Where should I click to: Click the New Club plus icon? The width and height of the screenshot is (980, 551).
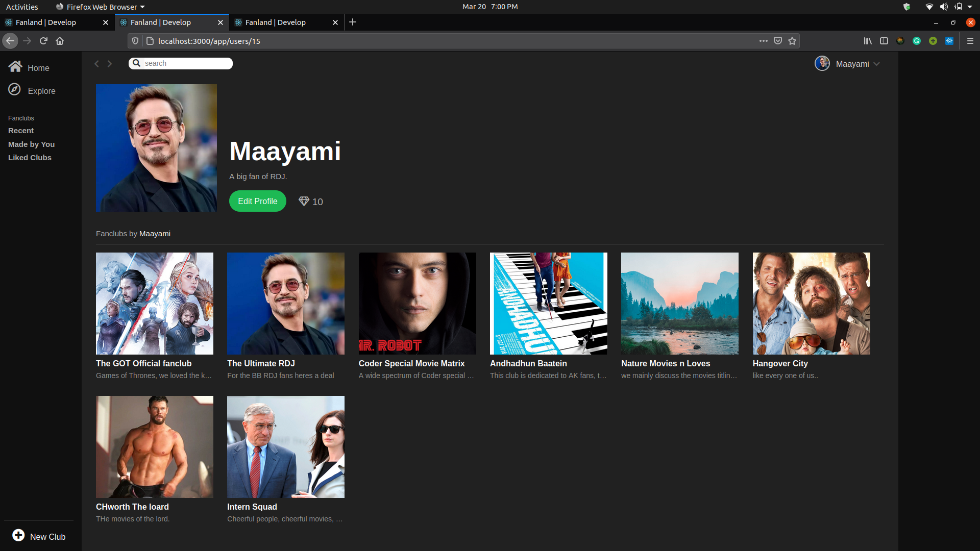pos(18,535)
